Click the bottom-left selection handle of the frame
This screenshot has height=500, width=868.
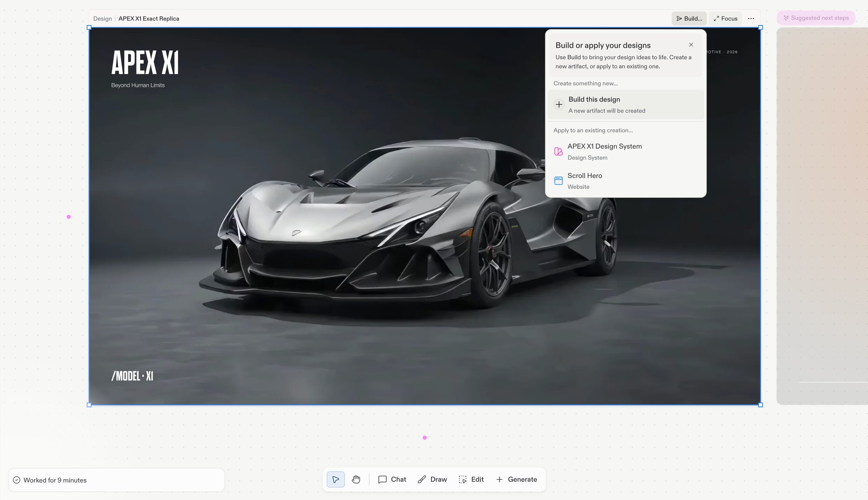[x=89, y=405]
